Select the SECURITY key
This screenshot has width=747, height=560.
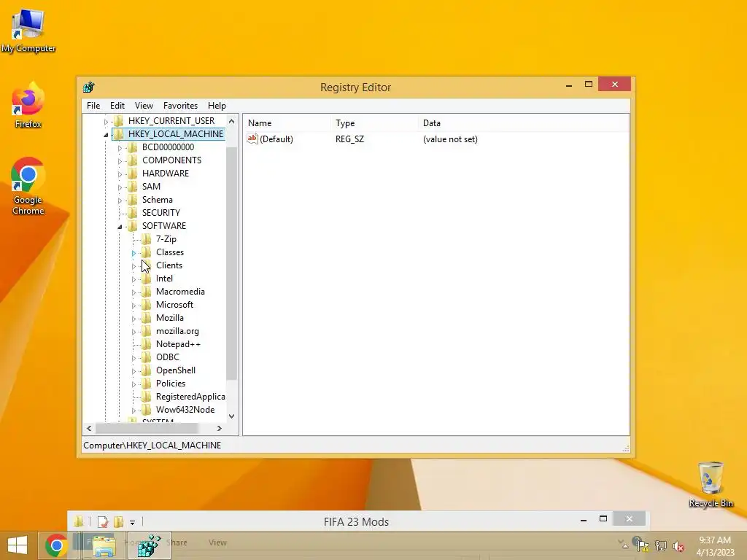[161, 213]
